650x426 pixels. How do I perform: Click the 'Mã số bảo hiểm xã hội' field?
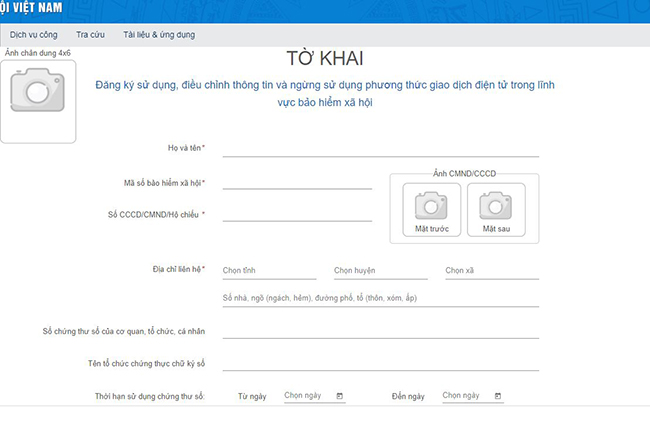[x=297, y=181]
